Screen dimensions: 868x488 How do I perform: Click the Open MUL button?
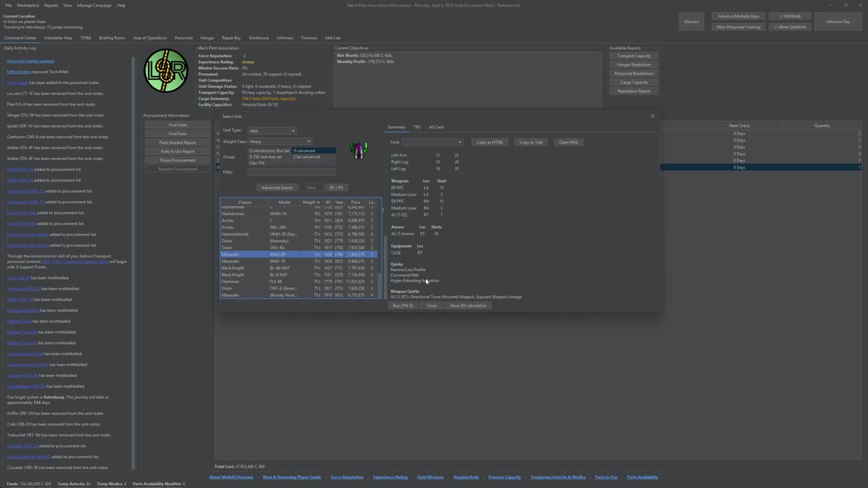point(568,142)
